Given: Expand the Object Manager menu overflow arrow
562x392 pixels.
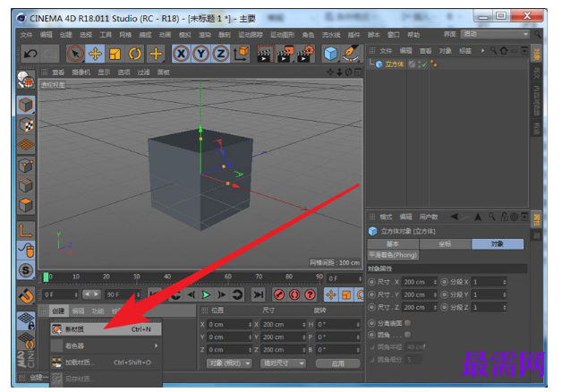Looking at the screenshot, I should 482,50.
